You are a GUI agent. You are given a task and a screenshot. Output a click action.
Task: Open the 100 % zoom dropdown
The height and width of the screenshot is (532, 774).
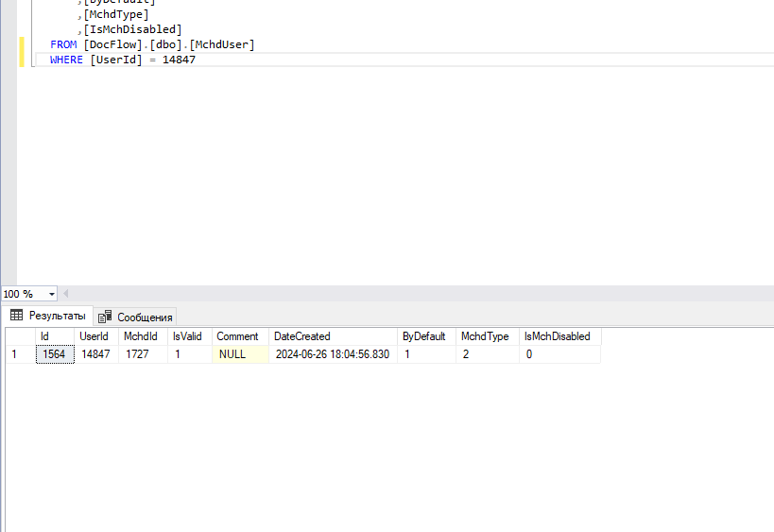pos(51,294)
